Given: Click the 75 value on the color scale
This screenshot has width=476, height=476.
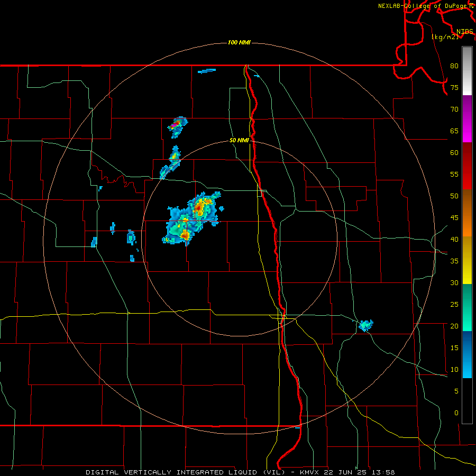Looking at the screenshot, I should 454,88.
